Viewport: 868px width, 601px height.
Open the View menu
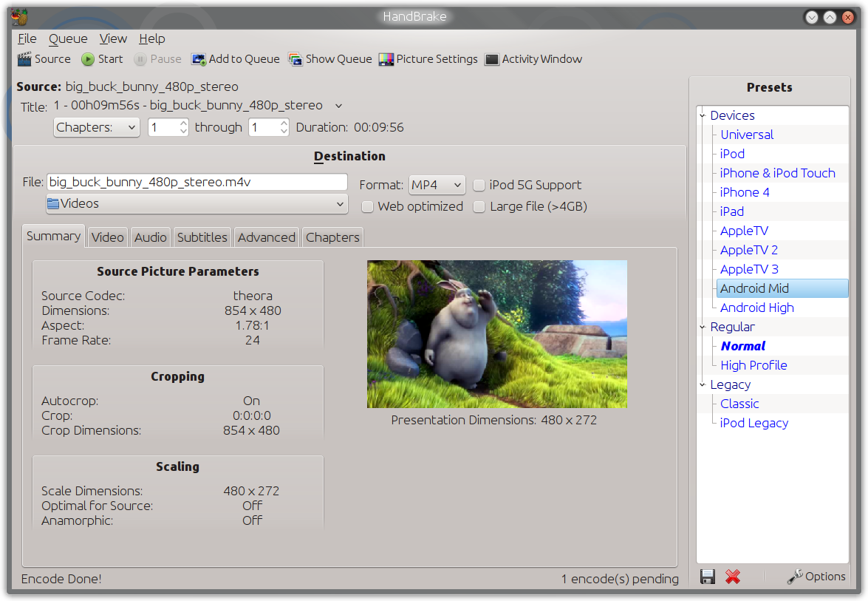click(x=113, y=38)
